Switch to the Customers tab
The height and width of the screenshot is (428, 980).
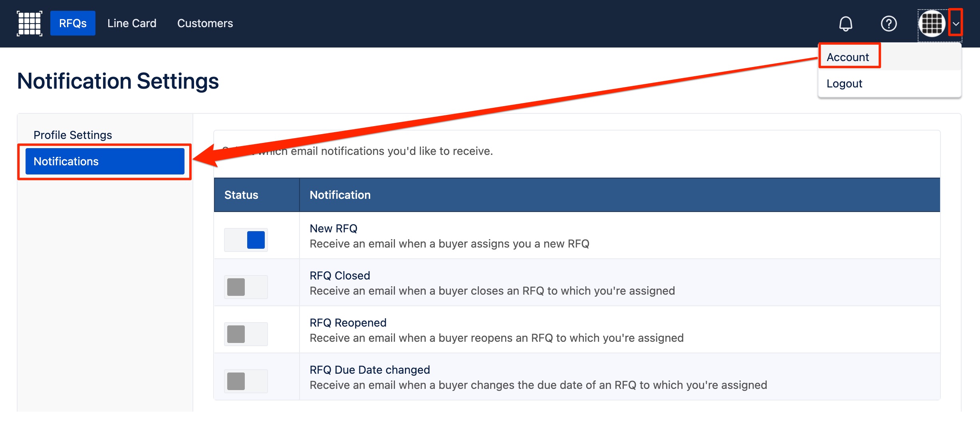(x=205, y=23)
